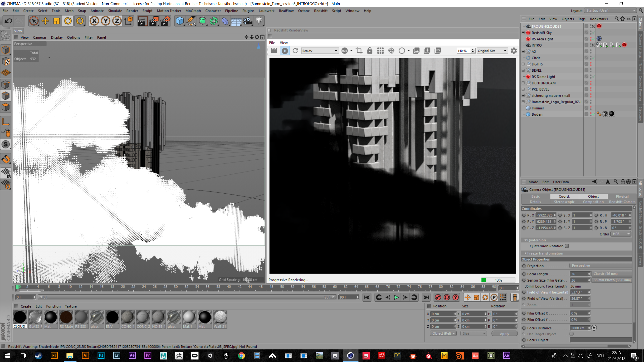The width and height of the screenshot is (644, 362).
Task: Expand the LIGHTS group
Action: pyautogui.click(x=523, y=64)
